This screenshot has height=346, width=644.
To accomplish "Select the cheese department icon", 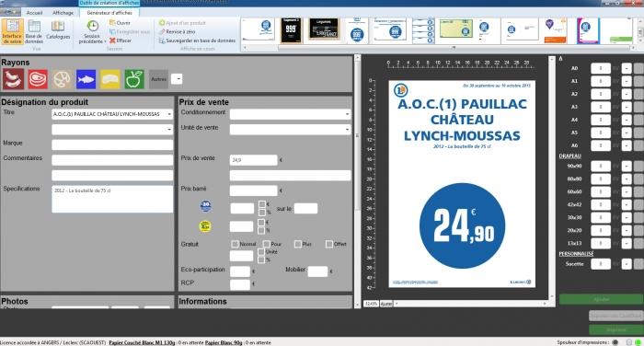I will pos(110,79).
